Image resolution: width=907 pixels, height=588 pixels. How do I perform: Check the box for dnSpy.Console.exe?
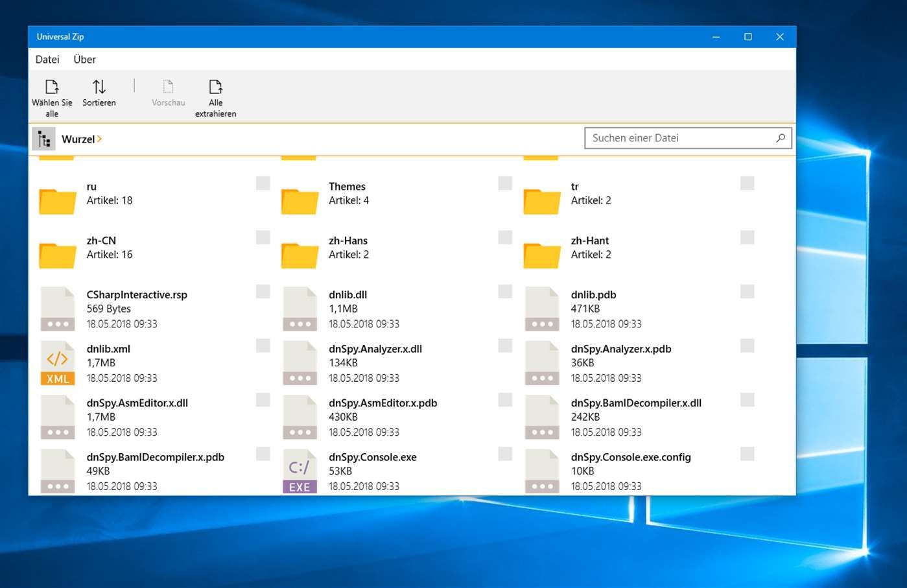(x=505, y=454)
